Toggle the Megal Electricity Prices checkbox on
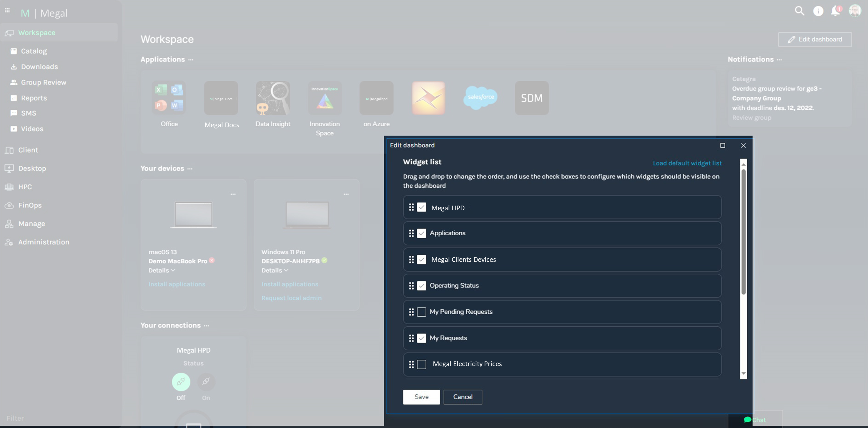Screen dimensions: 868x428 click(421, 364)
